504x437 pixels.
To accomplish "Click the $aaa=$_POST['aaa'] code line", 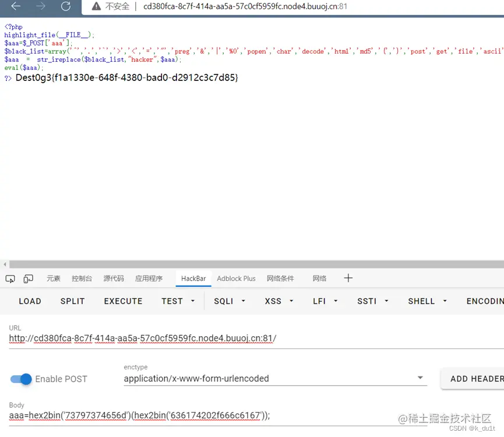I will pos(38,43).
